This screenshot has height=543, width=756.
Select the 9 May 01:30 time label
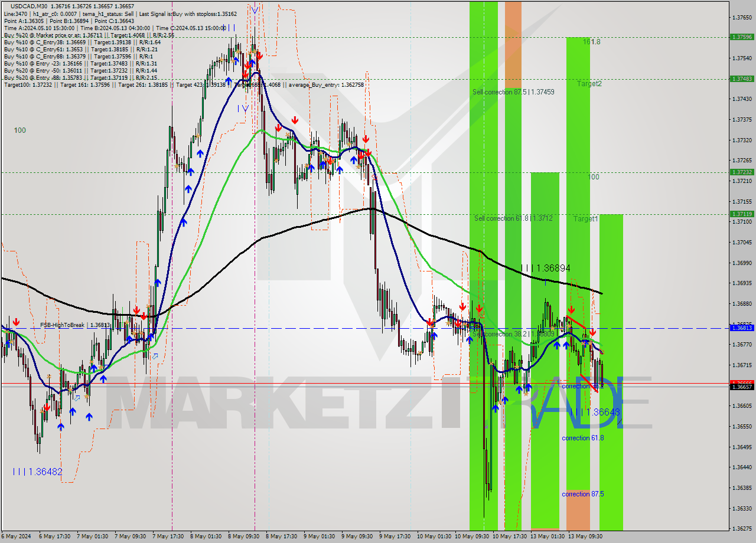(x=320, y=537)
